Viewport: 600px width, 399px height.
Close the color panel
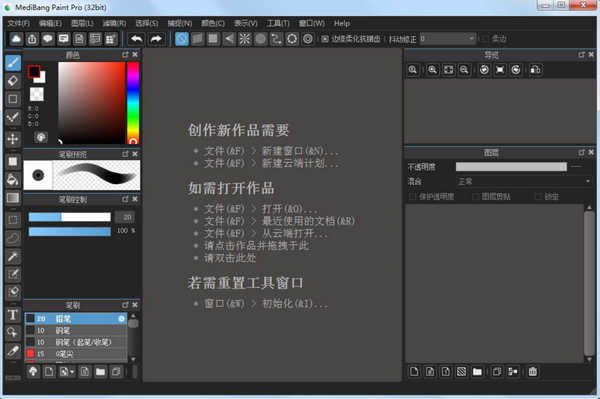135,55
